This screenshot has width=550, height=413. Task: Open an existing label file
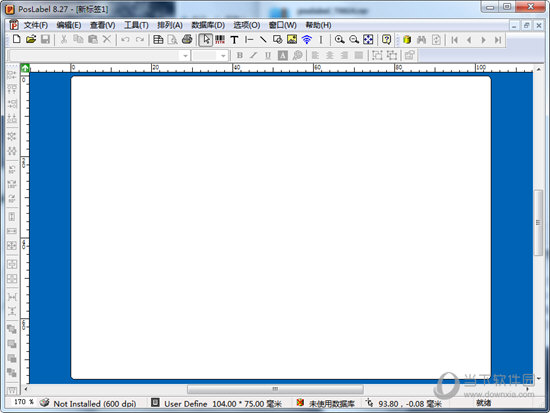pyautogui.click(x=31, y=39)
